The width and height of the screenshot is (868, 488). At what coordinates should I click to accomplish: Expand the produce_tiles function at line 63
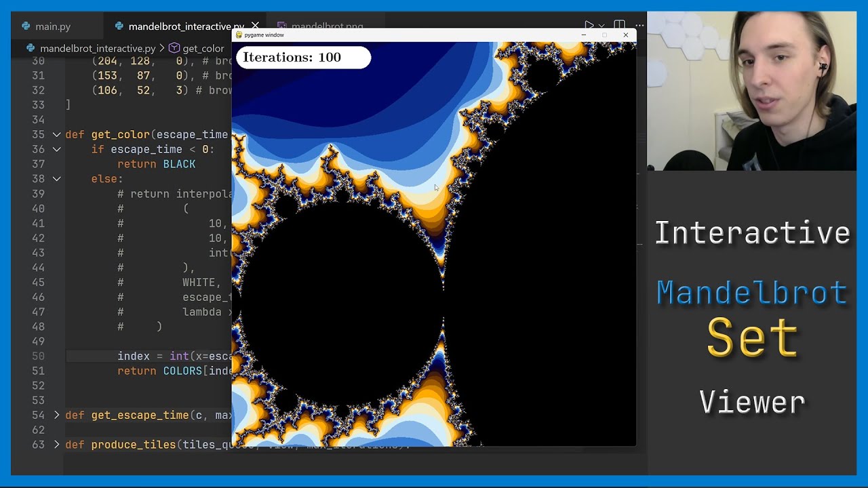57,445
